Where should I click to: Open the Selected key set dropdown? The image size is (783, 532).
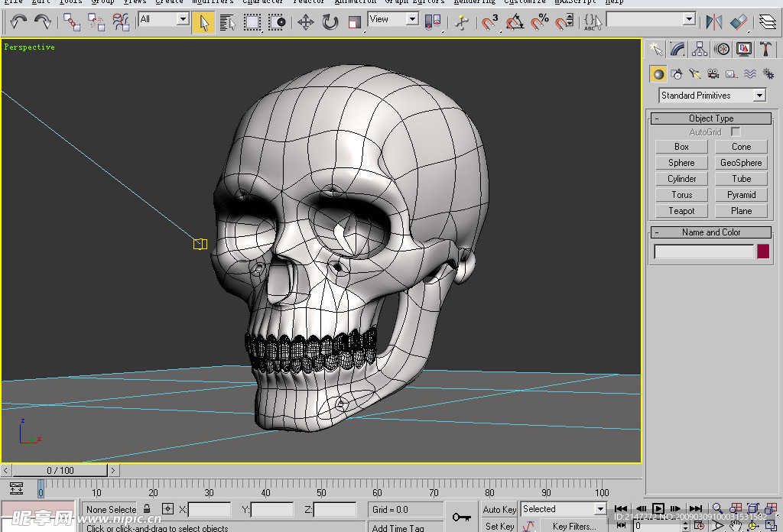(x=564, y=508)
